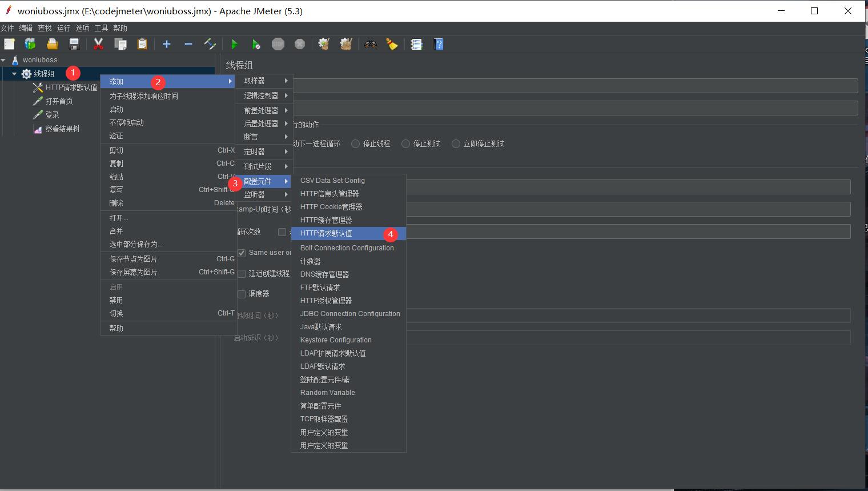The image size is (868, 491).
Task: Click the Clear All double broom icon
Action: [x=346, y=44]
